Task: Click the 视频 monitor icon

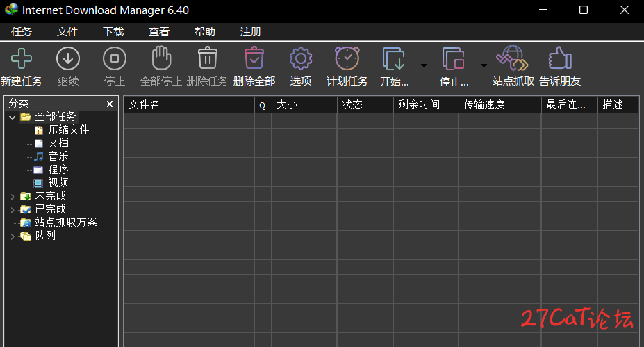Action: 38,183
